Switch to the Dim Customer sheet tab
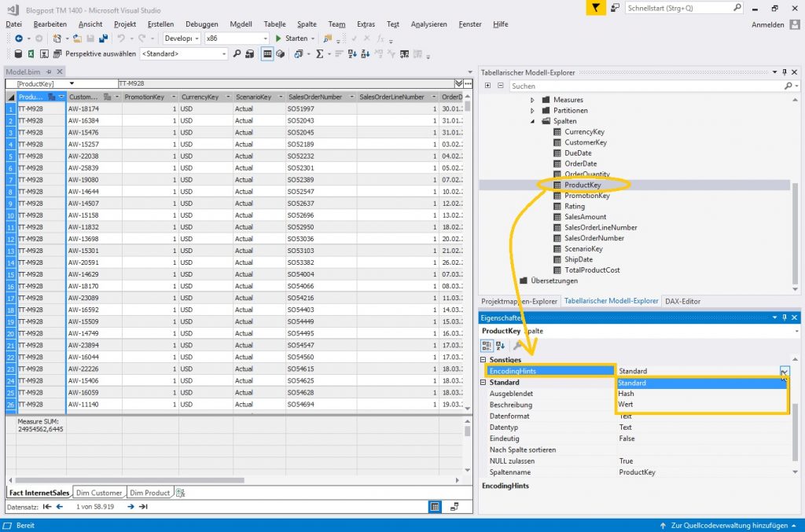Image resolution: width=805 pixels, height=532 pixels. 100,493
